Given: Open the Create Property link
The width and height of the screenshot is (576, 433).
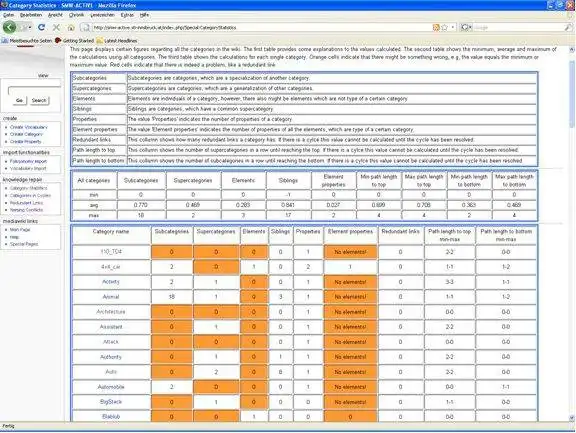Looking at the screenshot, I should [x=26, y=141].
